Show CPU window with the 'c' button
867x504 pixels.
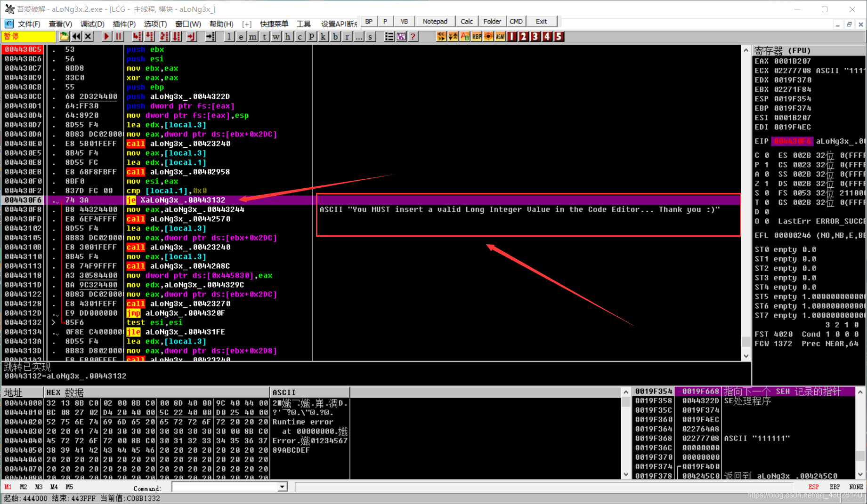[300, 36]
